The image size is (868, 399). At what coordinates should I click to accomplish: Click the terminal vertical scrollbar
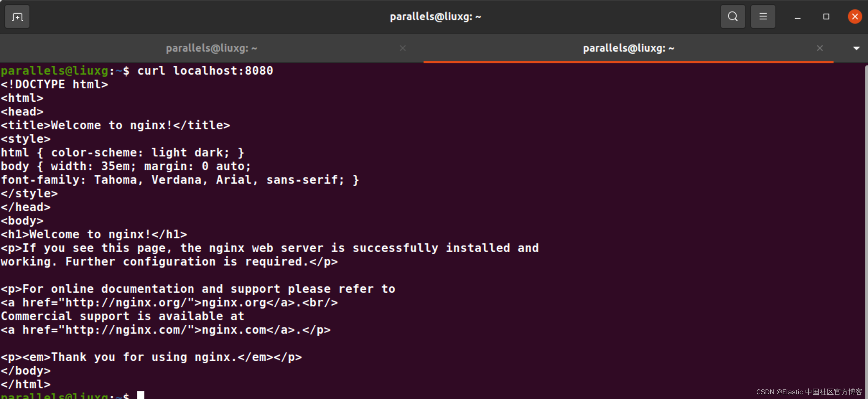pyautogui.click(x=865, y=230)
